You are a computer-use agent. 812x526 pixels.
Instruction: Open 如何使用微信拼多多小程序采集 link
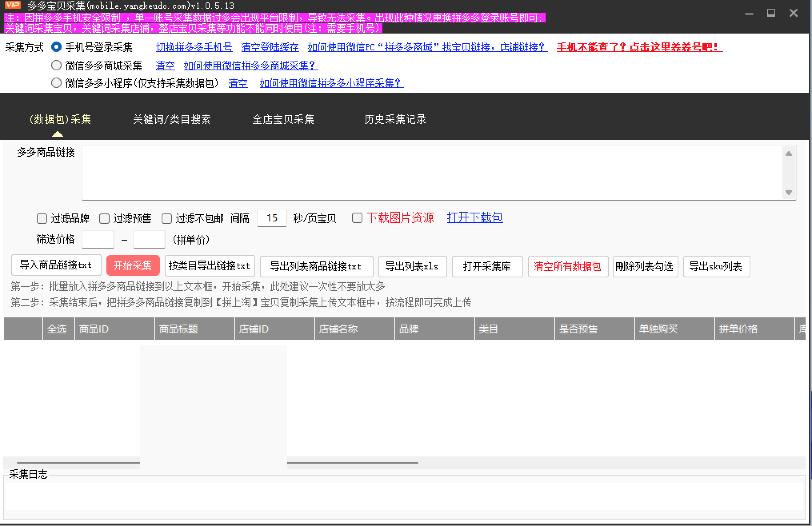tap(332, 83)
